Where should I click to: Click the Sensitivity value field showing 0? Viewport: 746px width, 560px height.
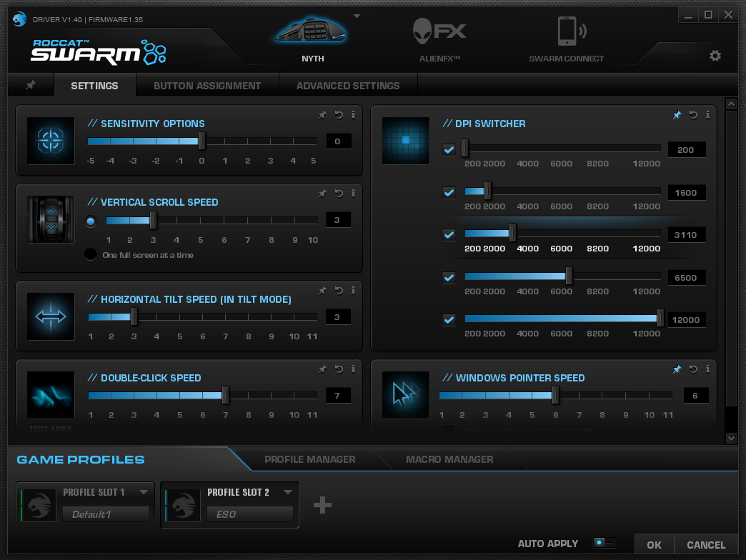pos(339,141)
